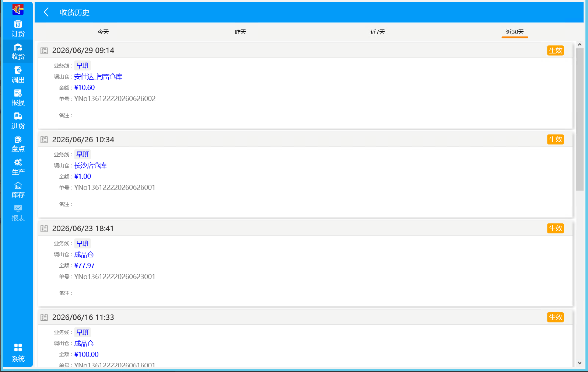Click the scrollbar down arrow
The height and width of the screenshot is (372, 588).
click(x=580, y=363)
